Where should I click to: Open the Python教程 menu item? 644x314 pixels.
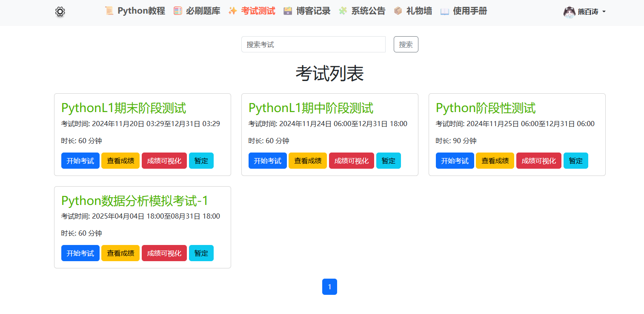pyautogui.click(x=141, y=11)
